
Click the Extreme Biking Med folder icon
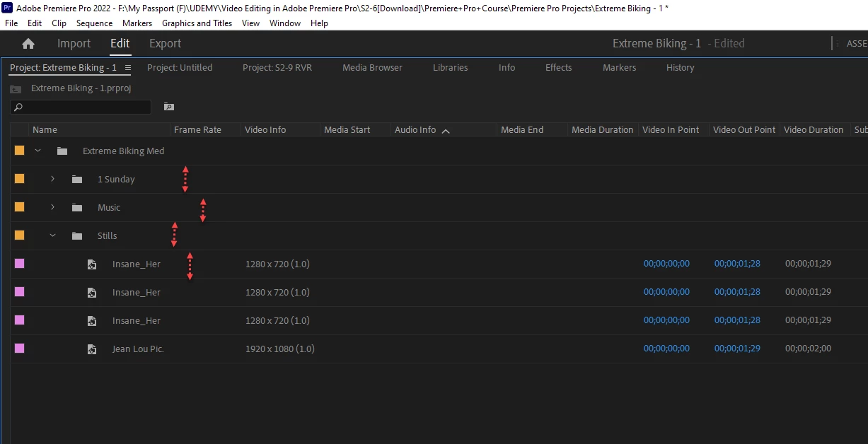pos(62,151)
